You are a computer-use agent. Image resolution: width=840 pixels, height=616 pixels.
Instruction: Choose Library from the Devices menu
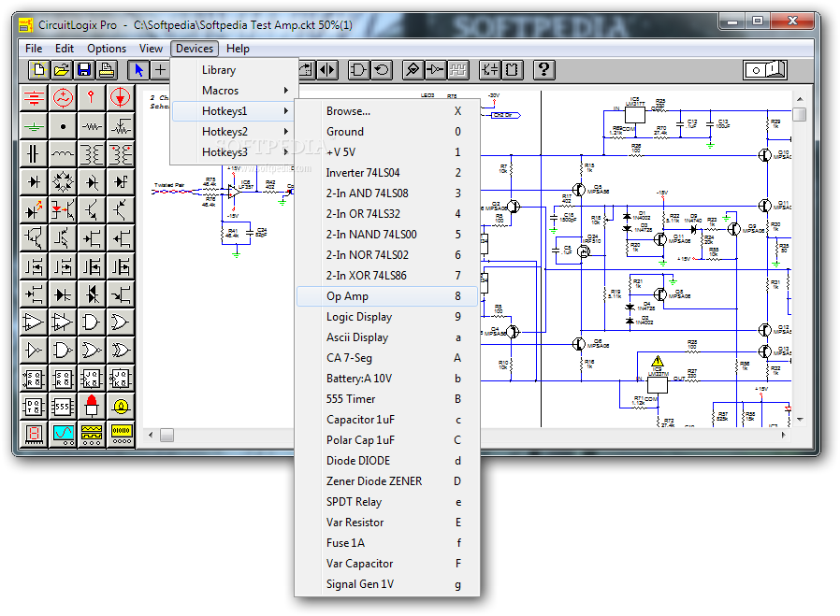(x=234, y=70)
